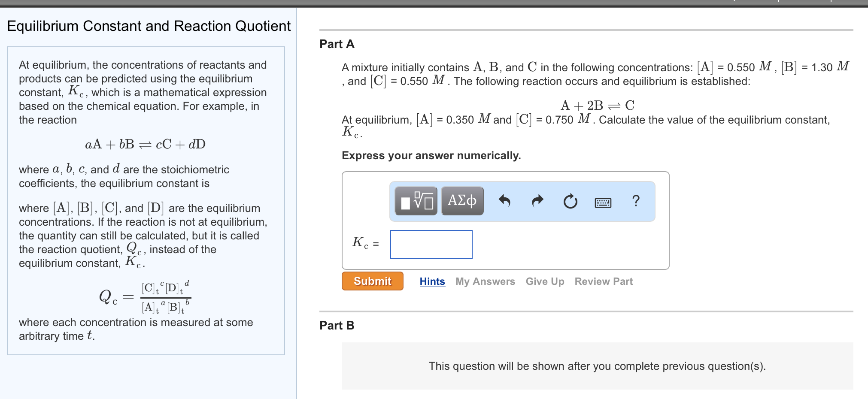
Task: Submit the Part A answer
Action: coord(372,281)
